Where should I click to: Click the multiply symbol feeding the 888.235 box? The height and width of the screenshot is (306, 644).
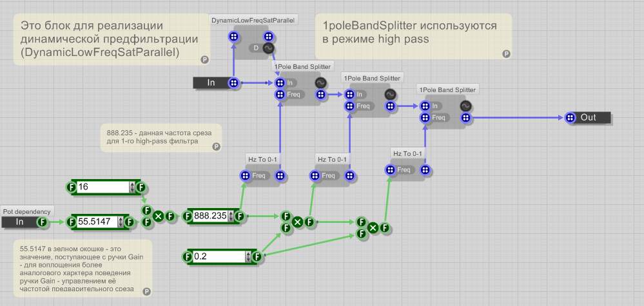158,216
